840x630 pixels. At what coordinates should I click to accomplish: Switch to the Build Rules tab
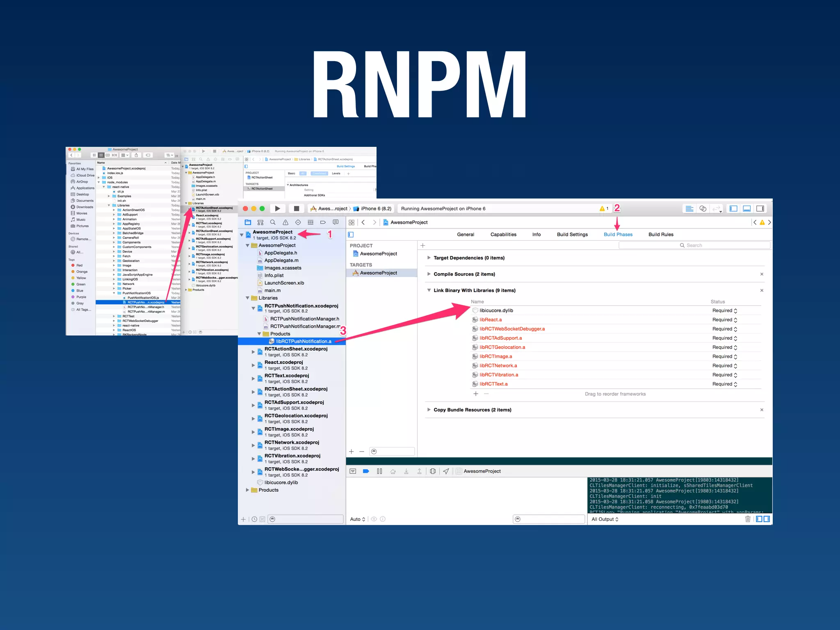tap(661, 235)
